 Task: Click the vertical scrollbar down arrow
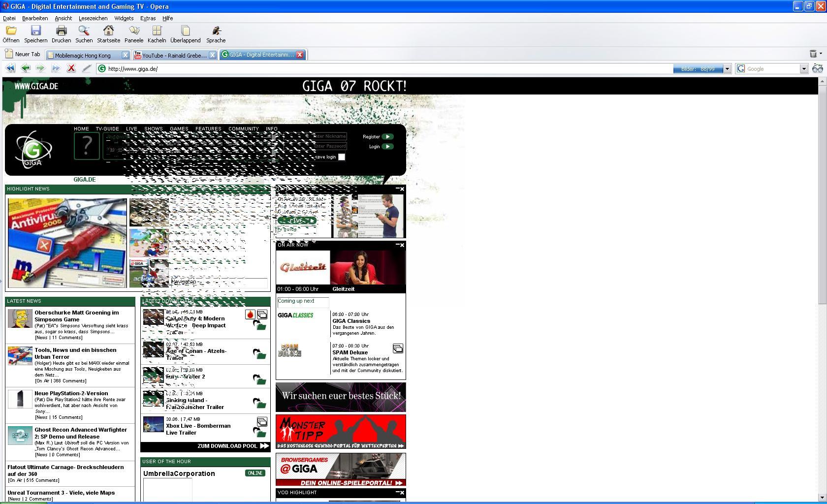[822, 497]
